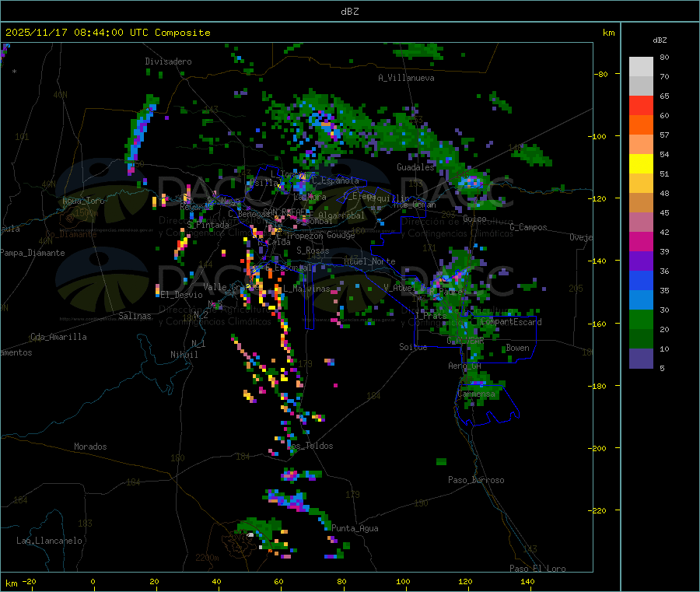Click the Divisadero map label
Screen dimensions: 700x592
[168, 61]
